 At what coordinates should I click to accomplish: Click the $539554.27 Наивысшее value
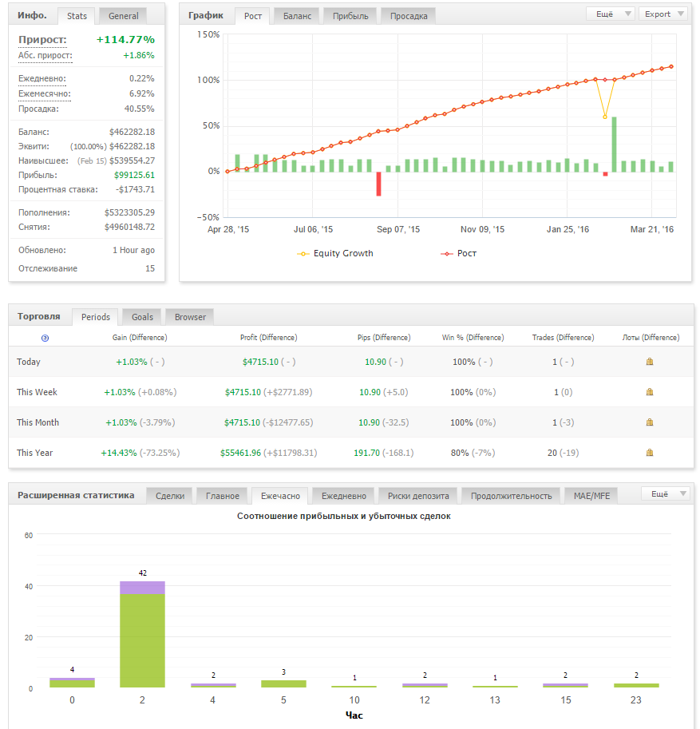[132, 160]
